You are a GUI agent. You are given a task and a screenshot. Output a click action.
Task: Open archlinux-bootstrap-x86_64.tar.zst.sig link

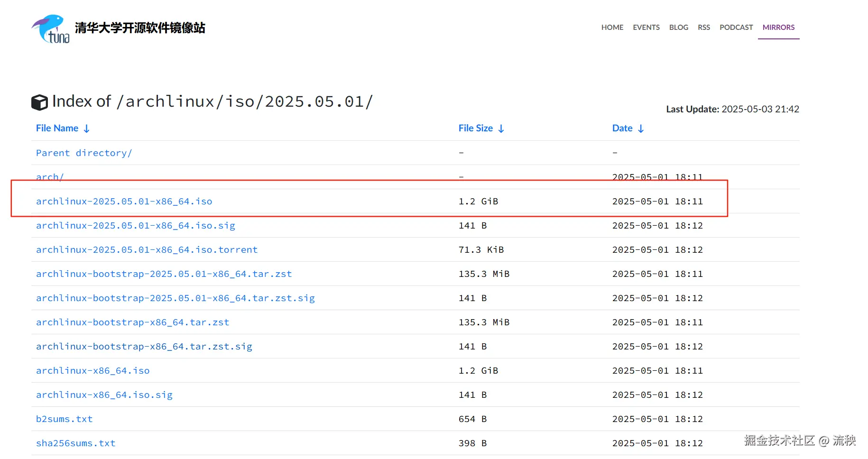(x=144, y=346)
